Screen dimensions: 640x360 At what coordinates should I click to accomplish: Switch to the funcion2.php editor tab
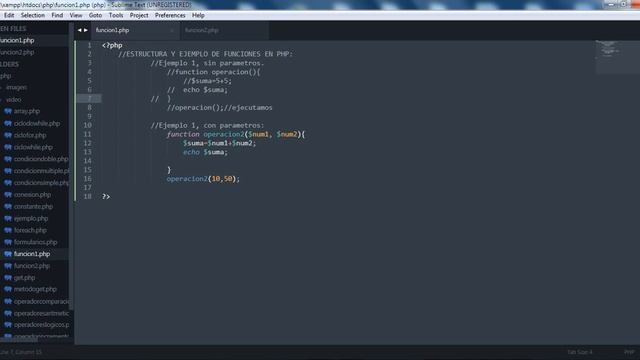(x=224, y=31)
